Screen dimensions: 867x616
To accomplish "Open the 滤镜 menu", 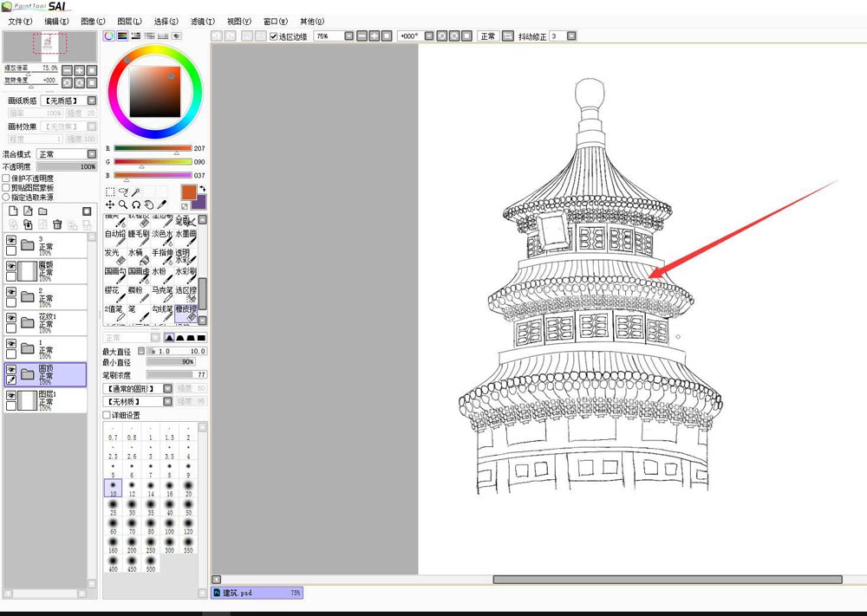I will pyautogui.click(x=202, y=21).
